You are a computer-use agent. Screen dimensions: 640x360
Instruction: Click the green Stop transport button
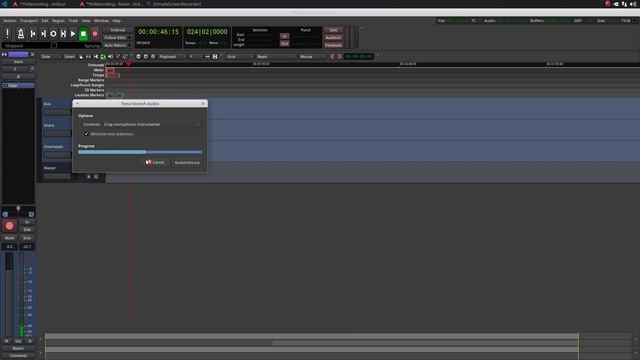tap(83, 33)
